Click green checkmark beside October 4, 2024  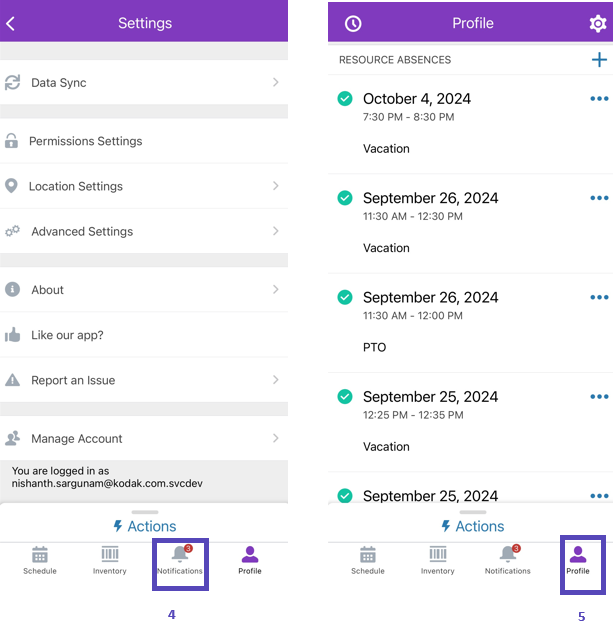coord(345,99)
